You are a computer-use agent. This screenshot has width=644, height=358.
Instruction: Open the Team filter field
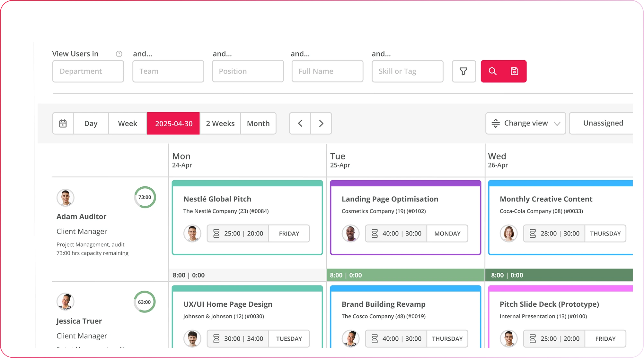[168, 71]
